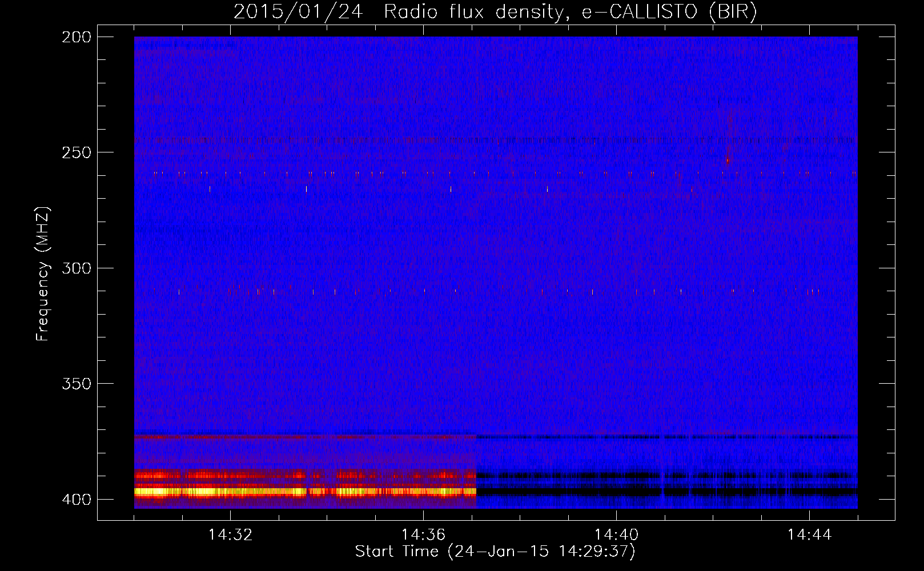Click the 14:32 time tick label
924x571 pixels.
pyautogui.click(x=230, y=535)
